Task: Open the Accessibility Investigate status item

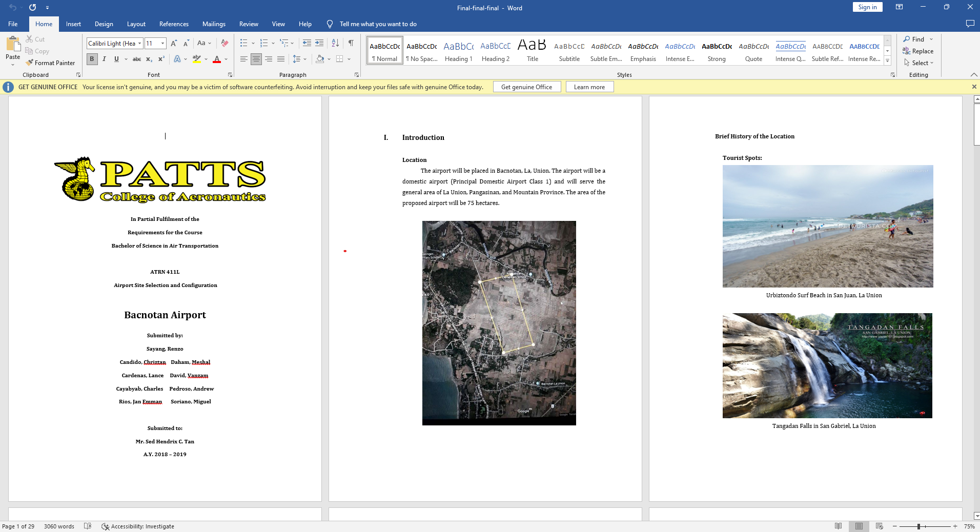Action: (x=138, y=526)
